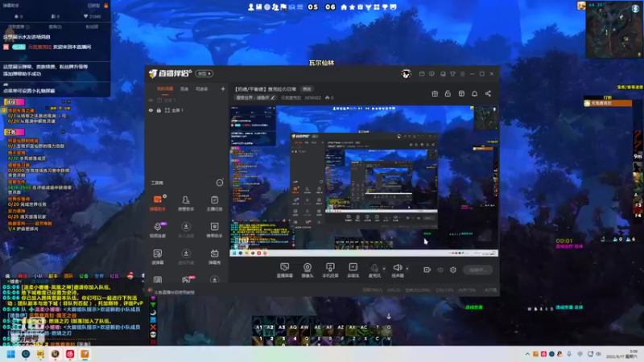The height and width of the screenshot is (362, 644).
Task: Add a 摄像头 camera source
Action: tap(308, 270)
